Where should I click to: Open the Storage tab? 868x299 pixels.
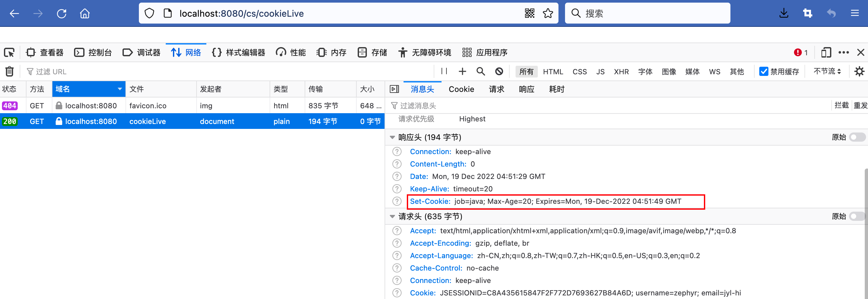[x=372, y=53]
